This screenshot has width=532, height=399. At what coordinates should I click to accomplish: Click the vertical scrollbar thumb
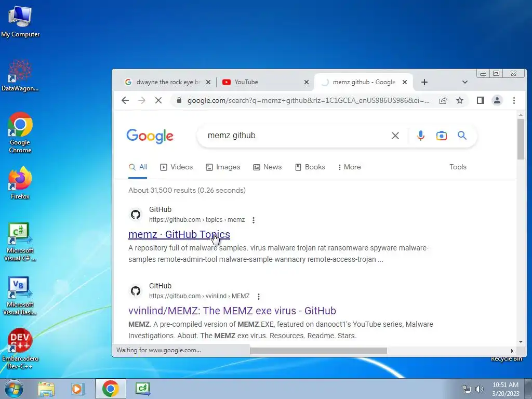(521, 139)
